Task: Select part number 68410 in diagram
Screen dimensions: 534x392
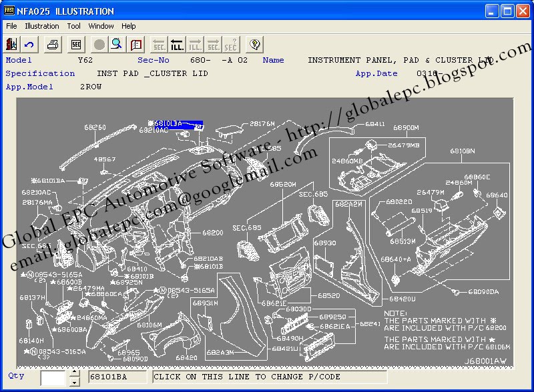Action: tap(137, 269)
